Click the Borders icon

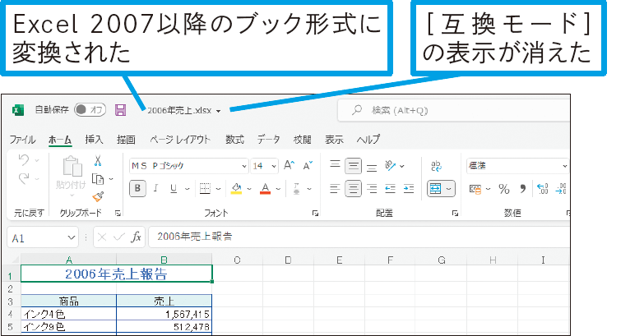click(205, 188)
